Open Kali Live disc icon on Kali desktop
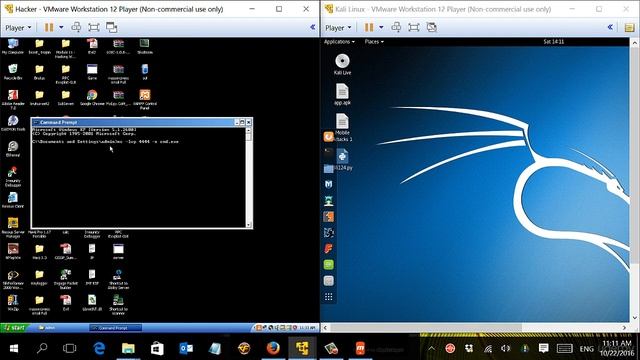The image size is (640, 360). tap(342, 64)
